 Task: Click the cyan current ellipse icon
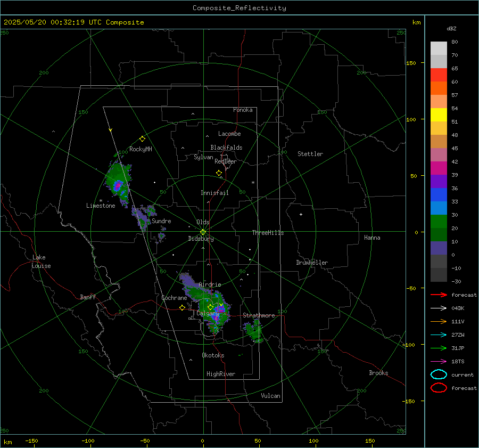pyautogui.click(x=439, y=374)
